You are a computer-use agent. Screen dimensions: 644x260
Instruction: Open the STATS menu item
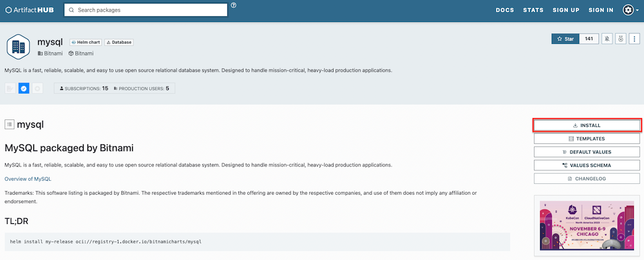click(x=533, y=10)
